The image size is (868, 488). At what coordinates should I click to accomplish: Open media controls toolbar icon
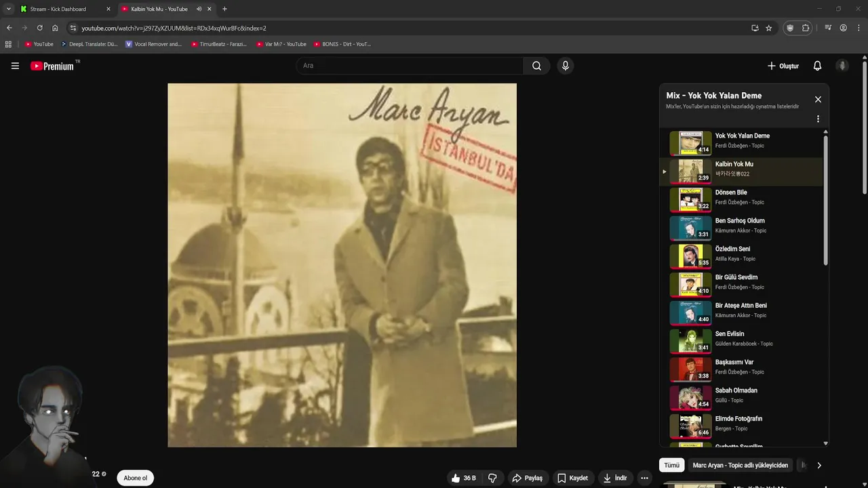(x=828, y=28)
